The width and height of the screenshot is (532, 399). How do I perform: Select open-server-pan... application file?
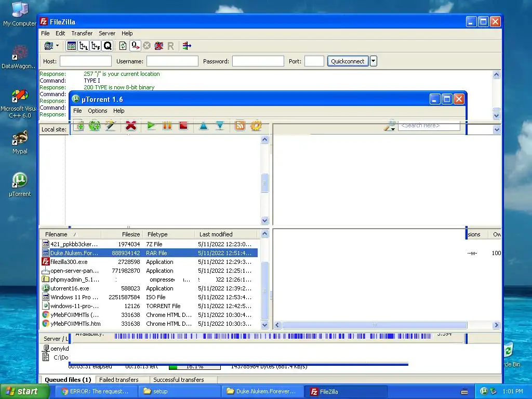(x=149, y=271)
